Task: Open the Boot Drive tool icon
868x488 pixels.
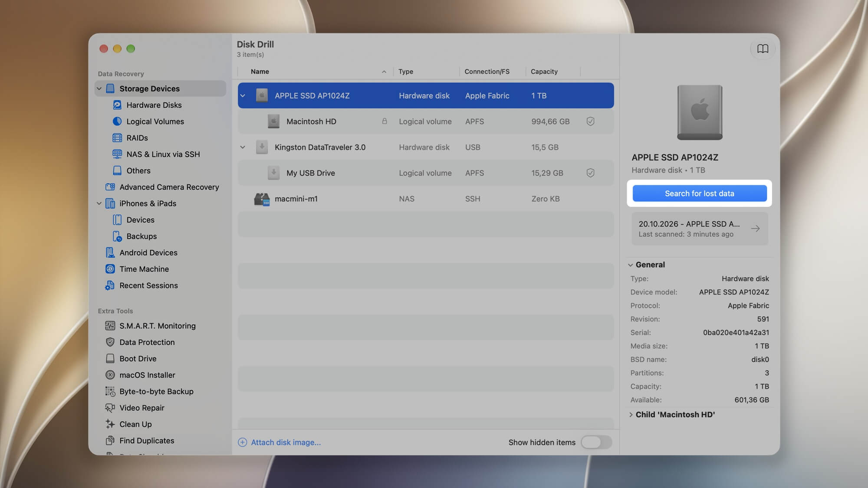Action: (110, 359)
